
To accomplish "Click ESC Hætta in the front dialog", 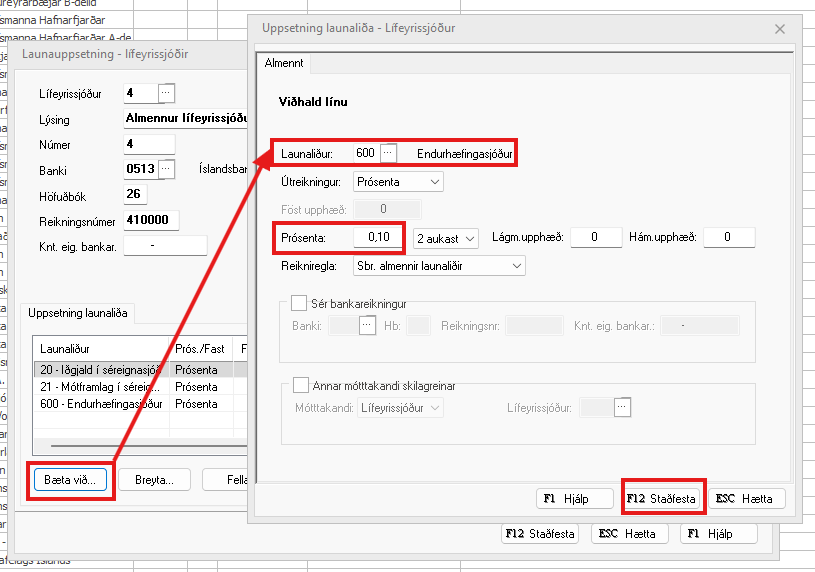I will point(747,498).
